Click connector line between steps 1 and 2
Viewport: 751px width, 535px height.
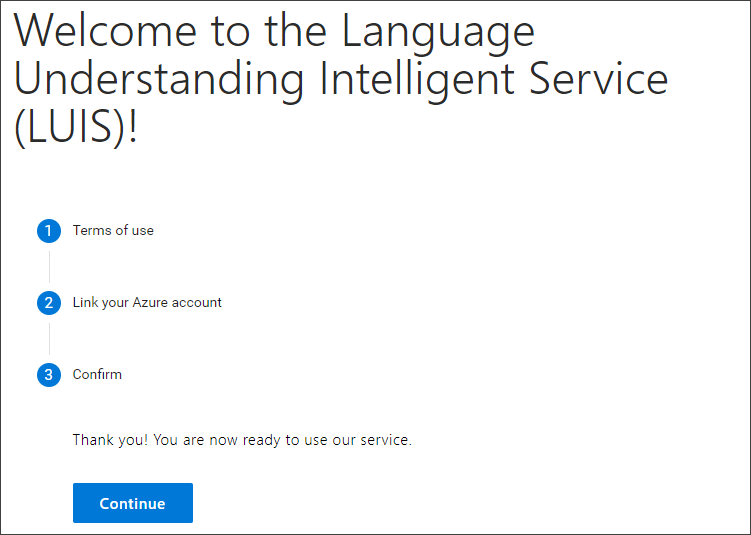[49, 267]
